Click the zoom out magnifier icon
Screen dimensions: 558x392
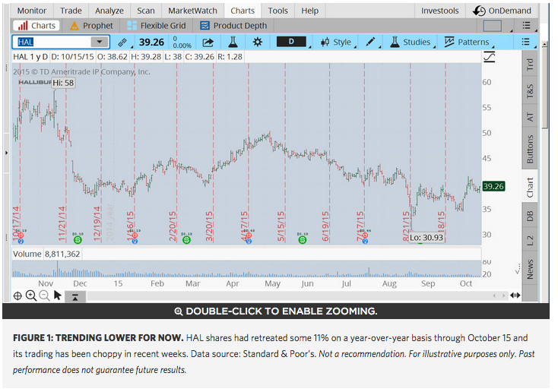tap(44, 296)
